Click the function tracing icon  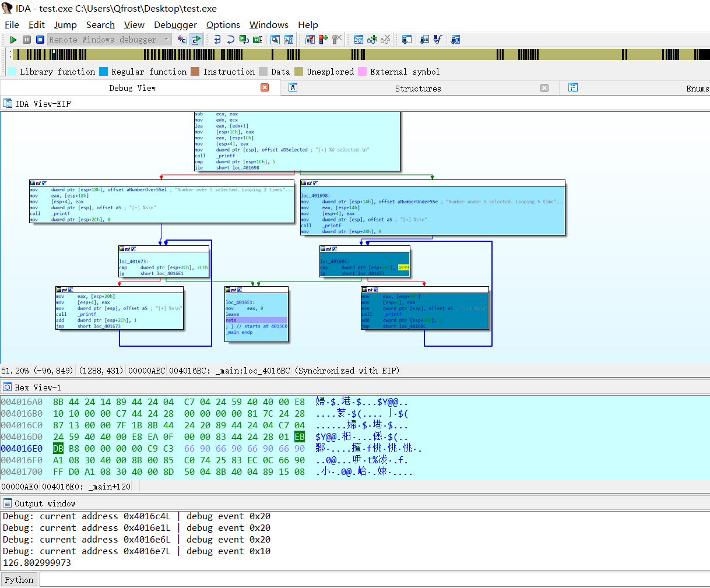[x=438, y=40]
